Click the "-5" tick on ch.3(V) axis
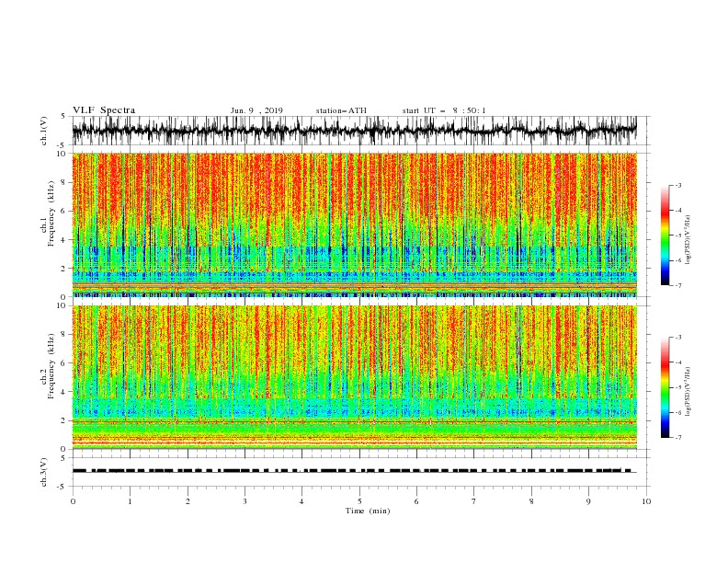 point(63,487)
